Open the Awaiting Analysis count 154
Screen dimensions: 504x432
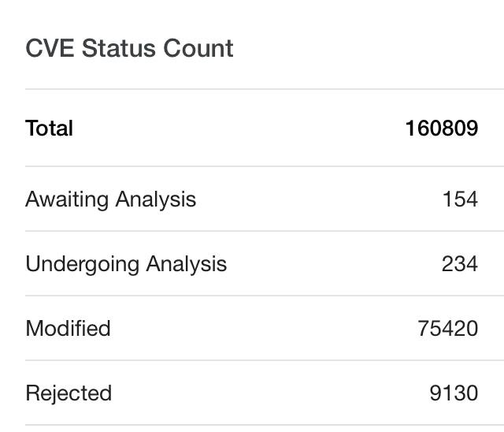coord(460,199)
